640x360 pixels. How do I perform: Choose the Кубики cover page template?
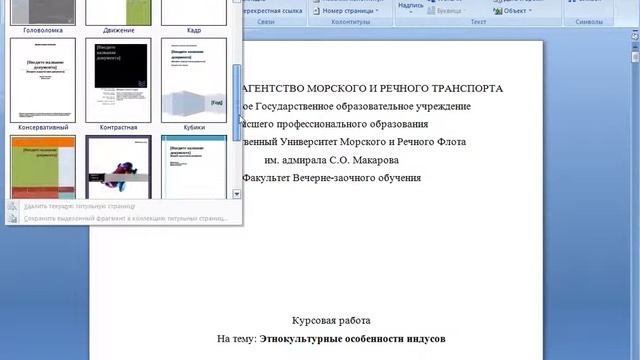point(194,80)
